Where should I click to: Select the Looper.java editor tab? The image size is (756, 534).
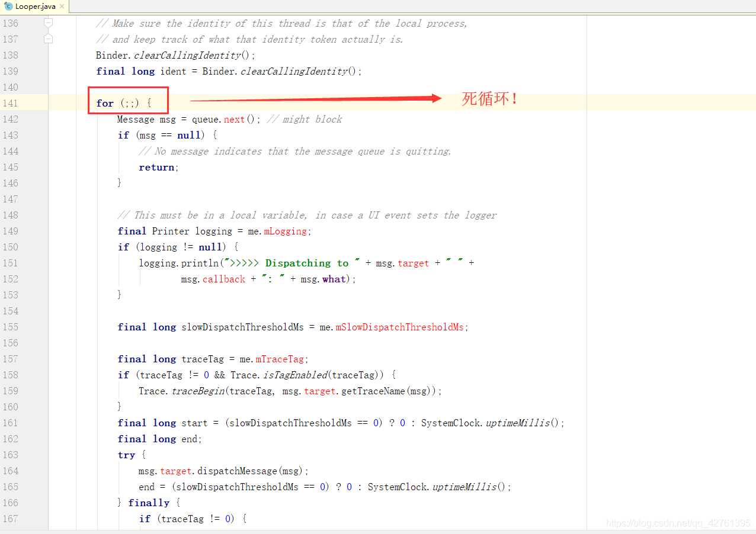tap(34, 7)
